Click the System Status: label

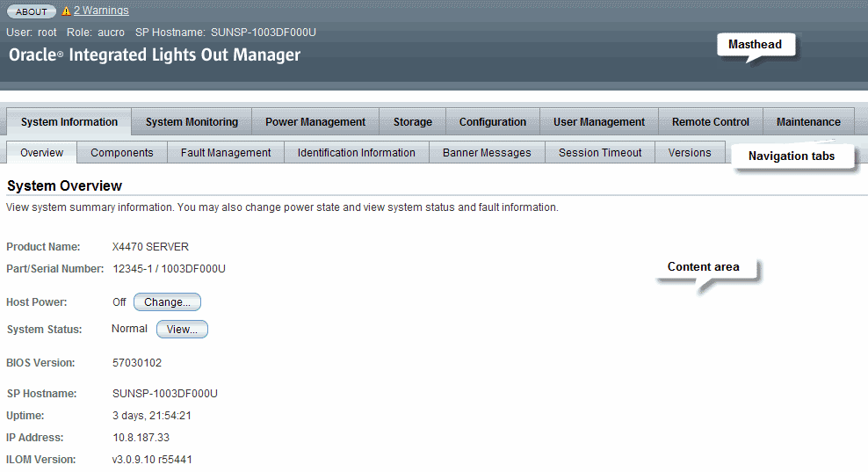(44, 329)
